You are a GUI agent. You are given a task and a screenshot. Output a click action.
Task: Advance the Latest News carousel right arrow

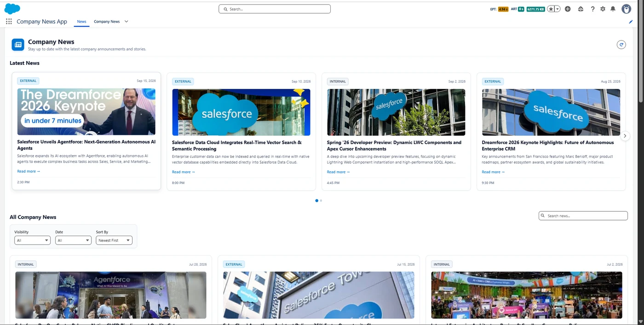625,136
